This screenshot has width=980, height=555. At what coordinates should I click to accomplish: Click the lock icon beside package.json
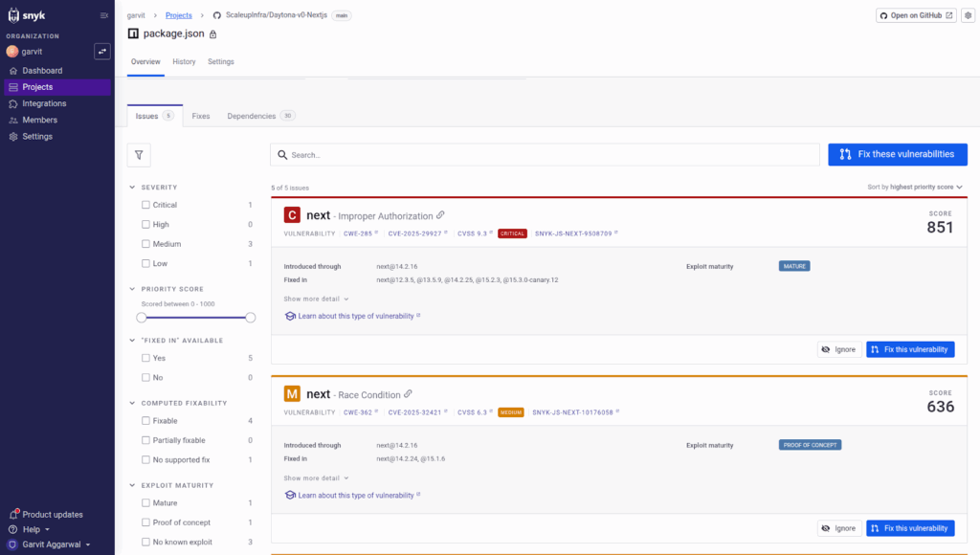(x=212, y=34)
